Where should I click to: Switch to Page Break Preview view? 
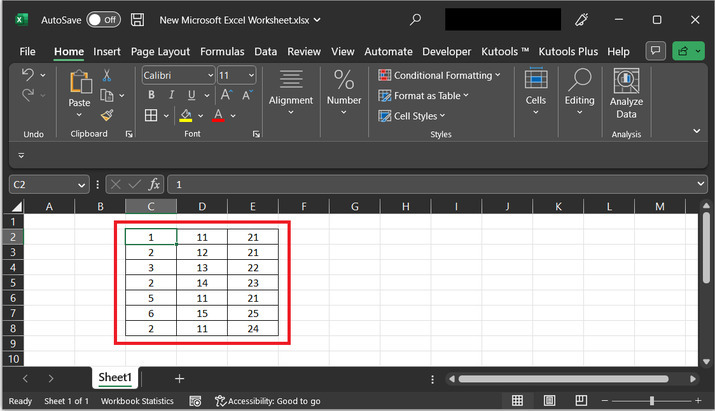(x=583, y=400)
